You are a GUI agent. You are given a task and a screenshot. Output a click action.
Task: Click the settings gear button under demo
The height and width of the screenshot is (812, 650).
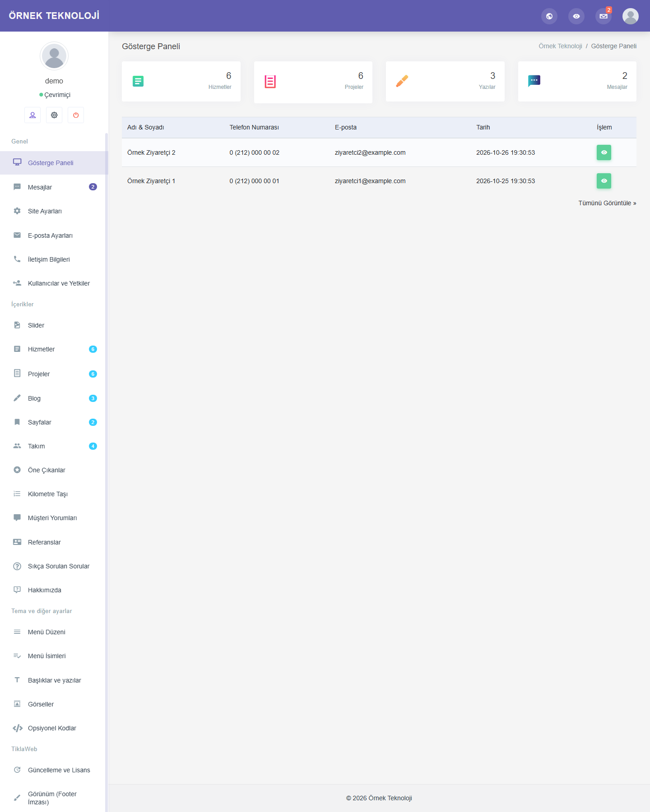pos(54,115)
